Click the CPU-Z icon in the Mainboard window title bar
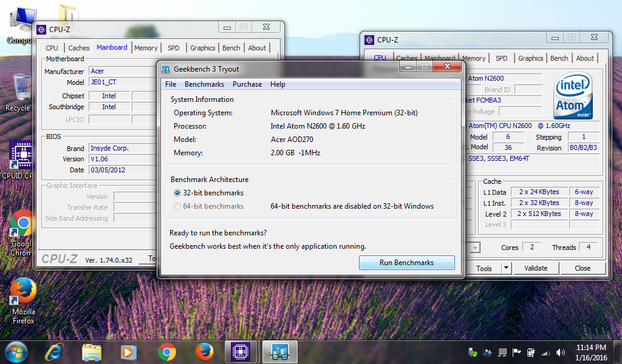Image resolution: width=622 pixels, height=364 pixels. click(x=41, y=29)
